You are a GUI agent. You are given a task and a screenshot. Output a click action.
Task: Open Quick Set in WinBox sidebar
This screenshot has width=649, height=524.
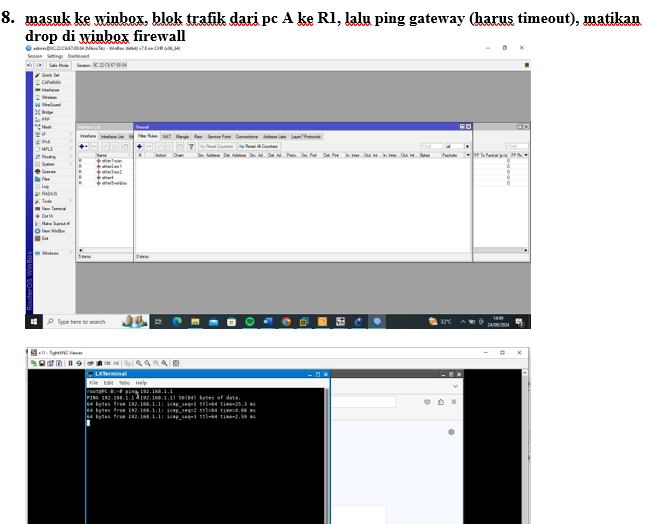click(x=47, y=75)
